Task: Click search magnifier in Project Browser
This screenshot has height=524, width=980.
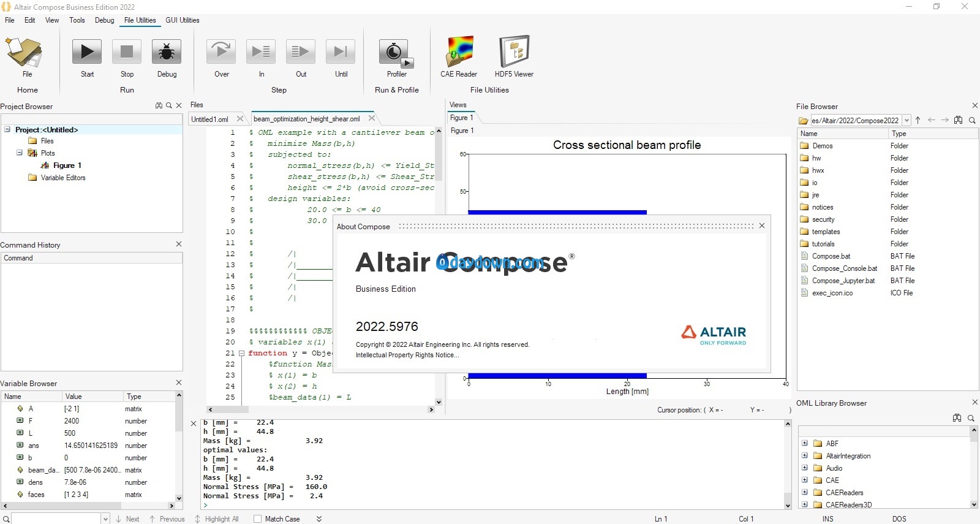Action: point(169,105)
